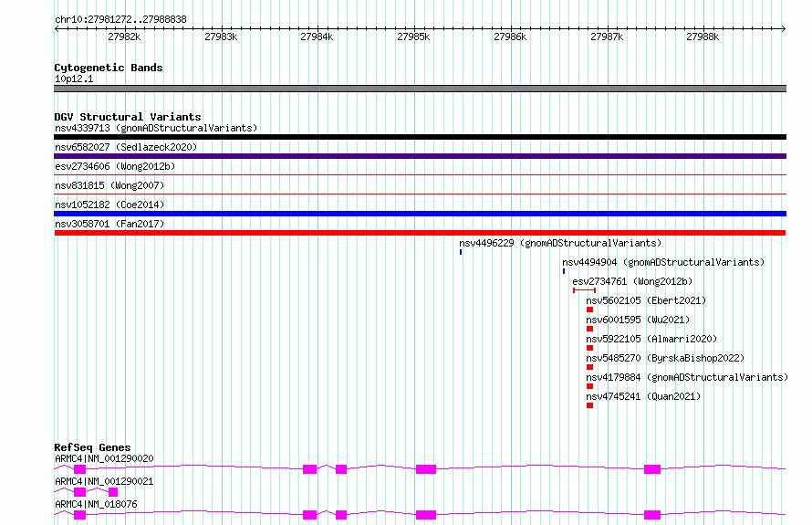The width and height of the screenshot is (812, 525).
Task: Open the nsv6001595 Wu2021 label
Action: tap(638, 320)
